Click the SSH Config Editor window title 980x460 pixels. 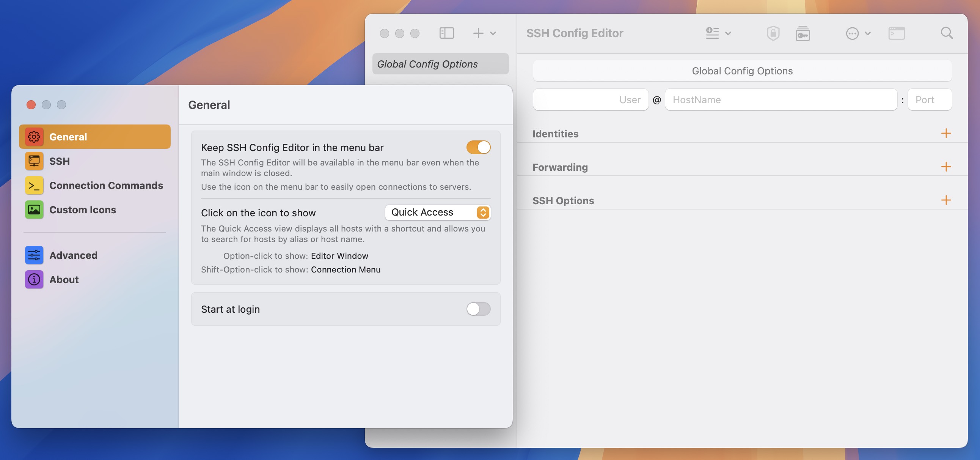(x=575, y=33)
